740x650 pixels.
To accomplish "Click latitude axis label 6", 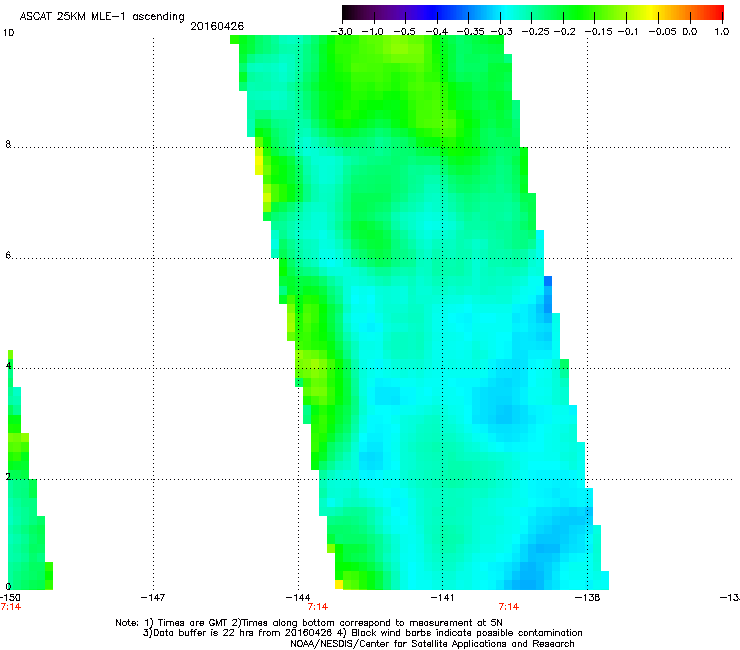I will click(8, 255).
